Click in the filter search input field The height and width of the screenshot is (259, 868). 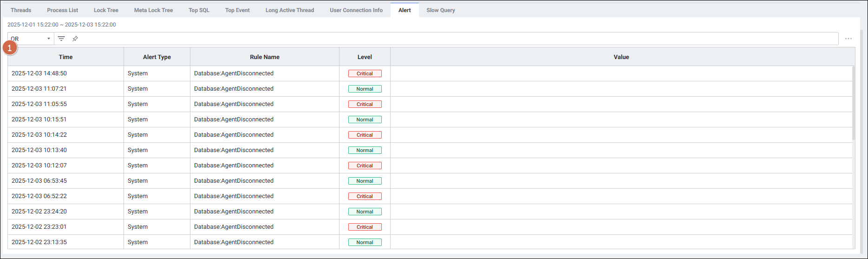click(x=455, y=39)
